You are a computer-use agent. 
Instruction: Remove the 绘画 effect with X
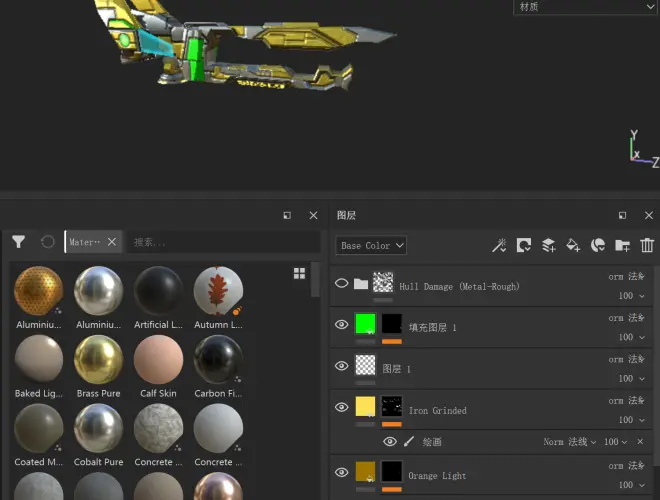(640, 441)
